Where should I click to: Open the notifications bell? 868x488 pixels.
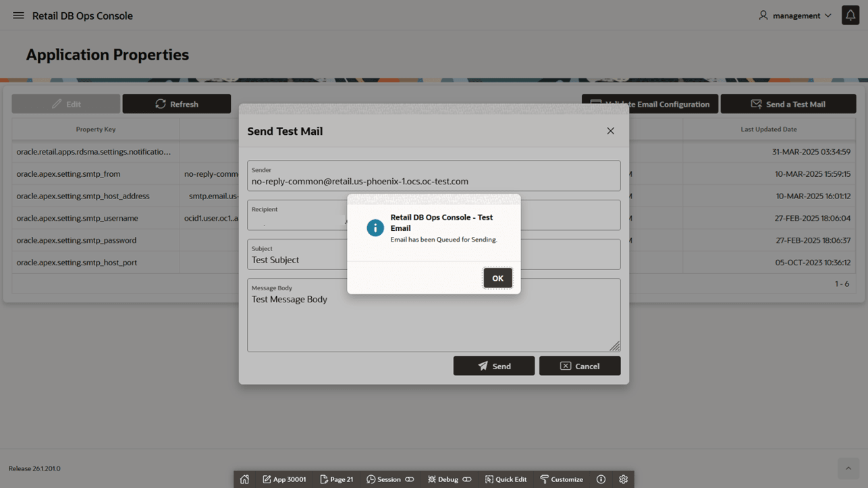pos(850,16)
